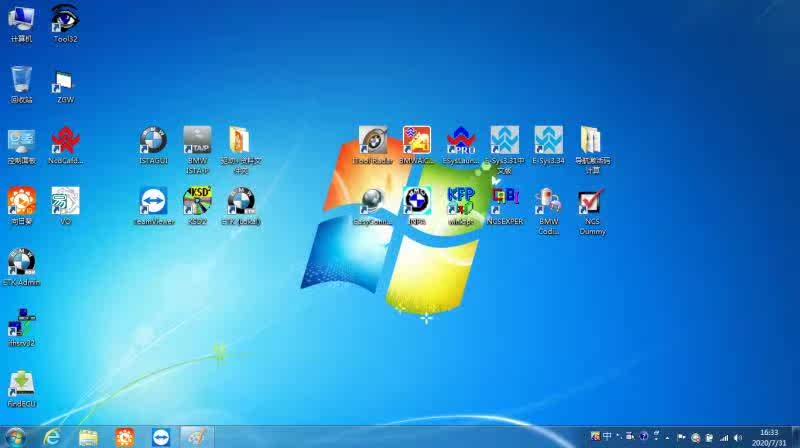This screenshot has width=800, height=448.
Task: Open the Action Center flag icon
Action: (x=681, y=437)
